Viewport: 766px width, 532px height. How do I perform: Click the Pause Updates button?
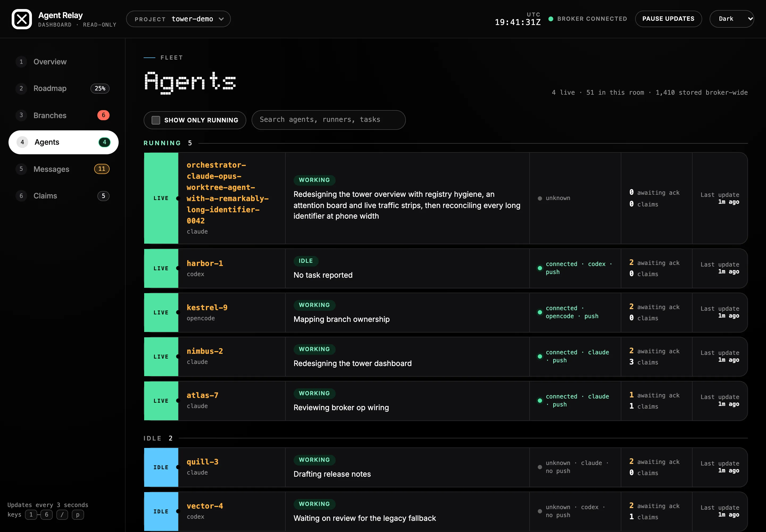click(x=668, y=19)
